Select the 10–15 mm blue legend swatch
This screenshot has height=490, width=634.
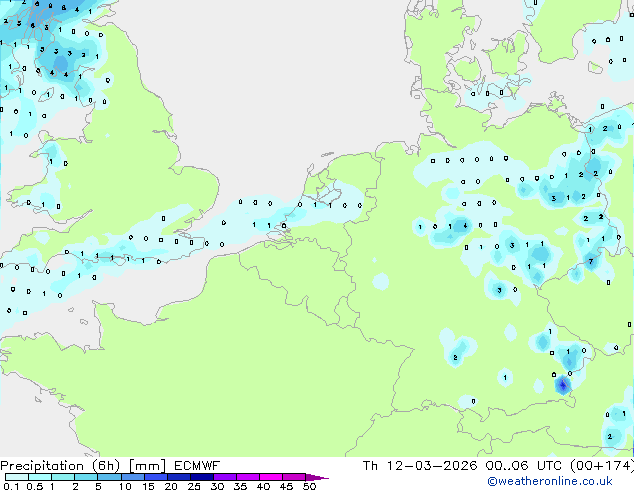point(133,477)
